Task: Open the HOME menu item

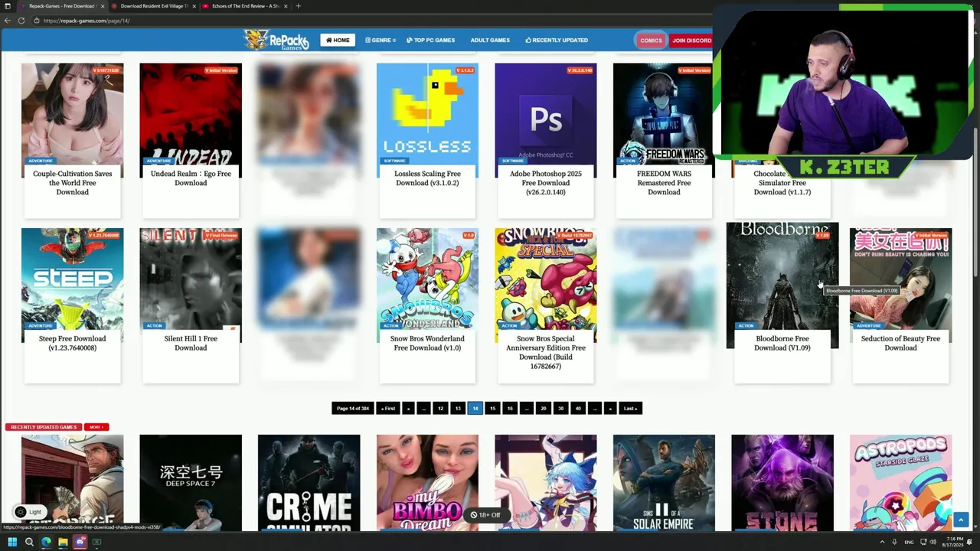Action: (338, 40)
